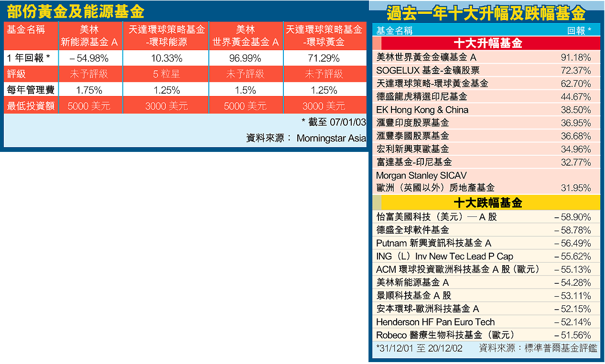605x364 pixels.
Task: Click the 96.99% one-year return value
Action: (245, 59)
